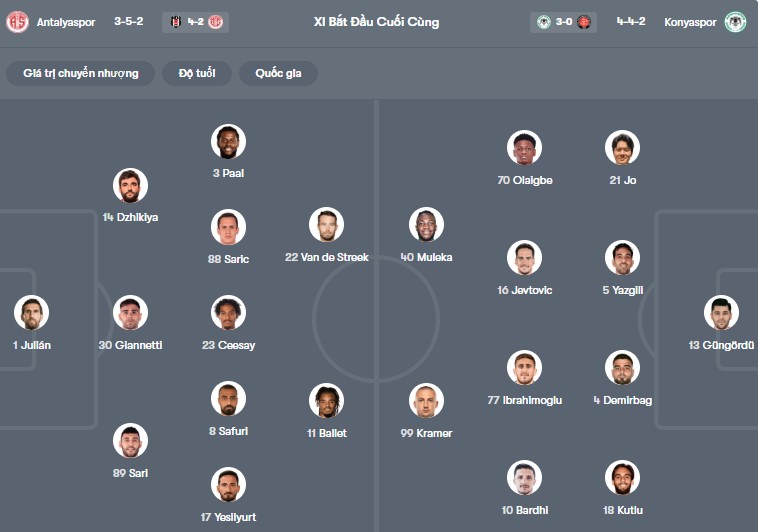Select goalkeeper Güngördü's avatar
The height and width of the screenshot is (532, 758).
721,313
